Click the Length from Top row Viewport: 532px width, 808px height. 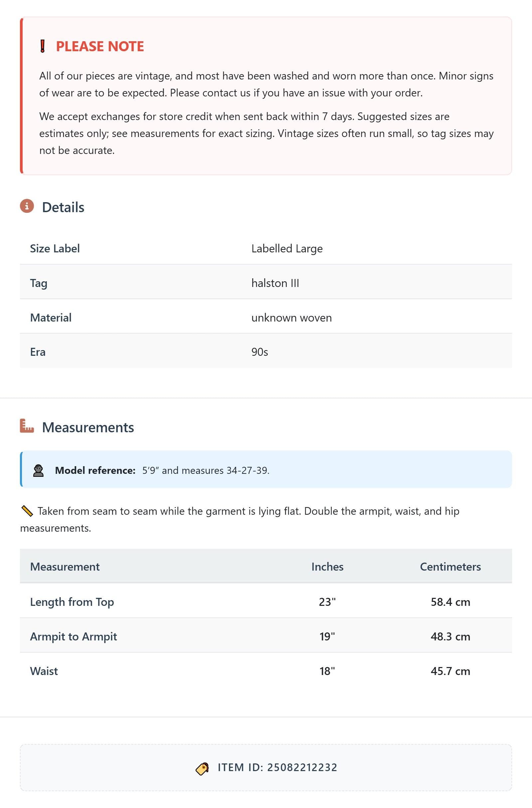click(266, 602)
